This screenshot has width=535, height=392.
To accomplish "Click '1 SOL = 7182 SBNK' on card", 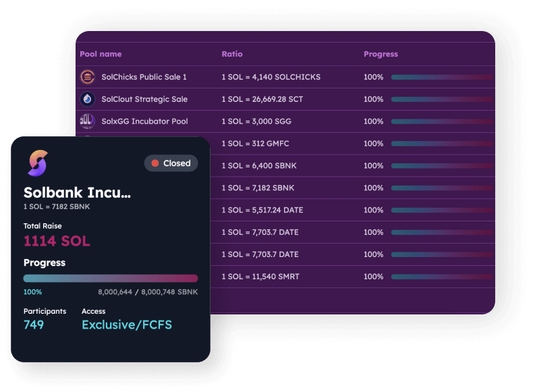I will (x=57, y=206).
